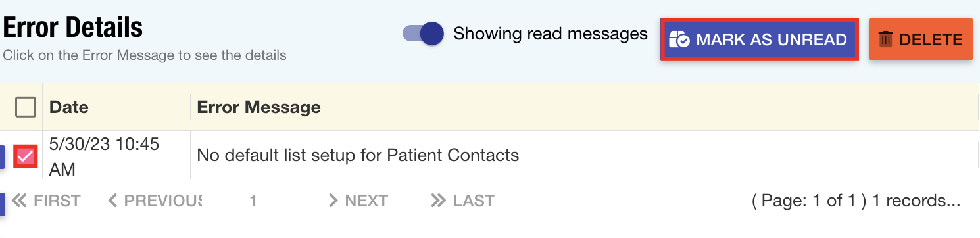
Task: Click the blue tab beside pagination controls
Action: coord(3,204)
